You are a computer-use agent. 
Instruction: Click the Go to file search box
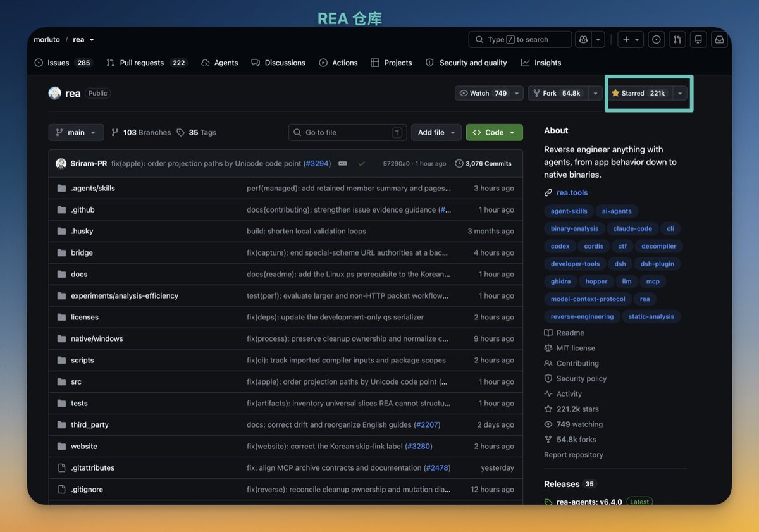347,132
